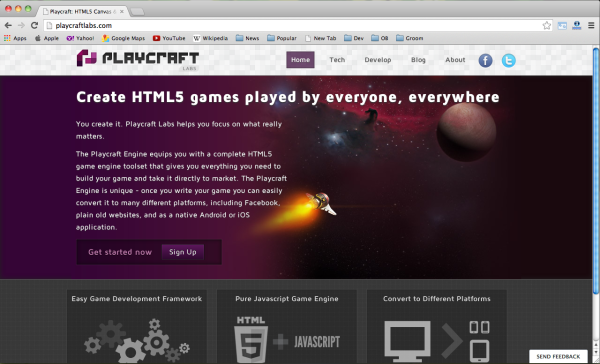Go back using browser back arrow
Screen dimensions: 600x364
[x=8, y=25]
